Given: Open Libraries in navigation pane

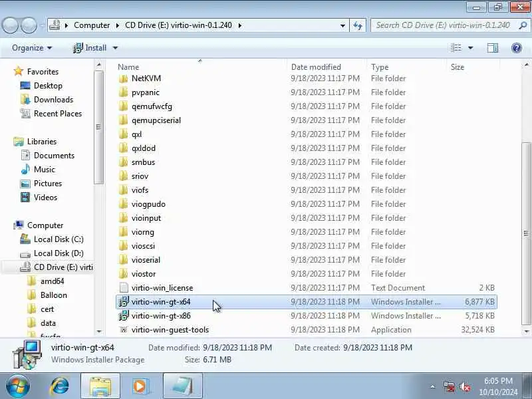Looking at the screenshot, I should 42,142.
